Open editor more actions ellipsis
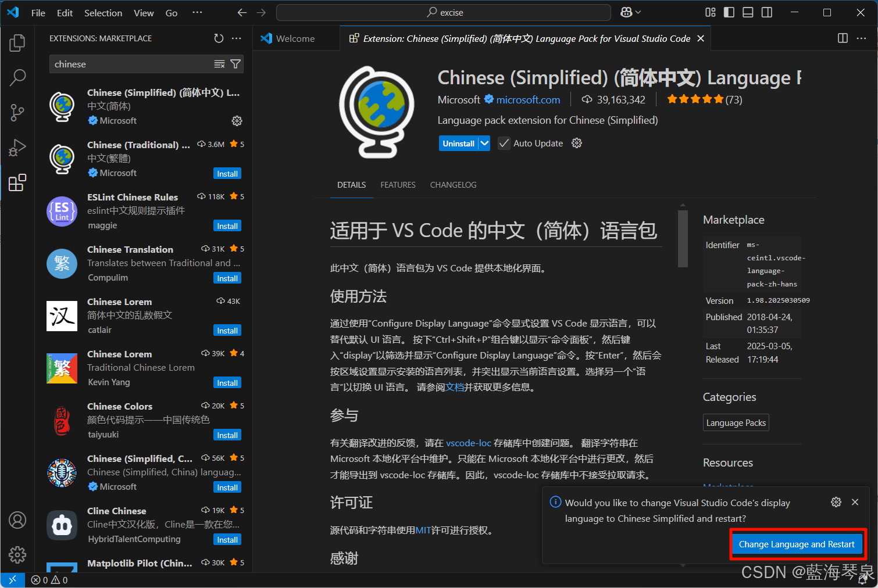878x588 pixels. pos(861,38)
